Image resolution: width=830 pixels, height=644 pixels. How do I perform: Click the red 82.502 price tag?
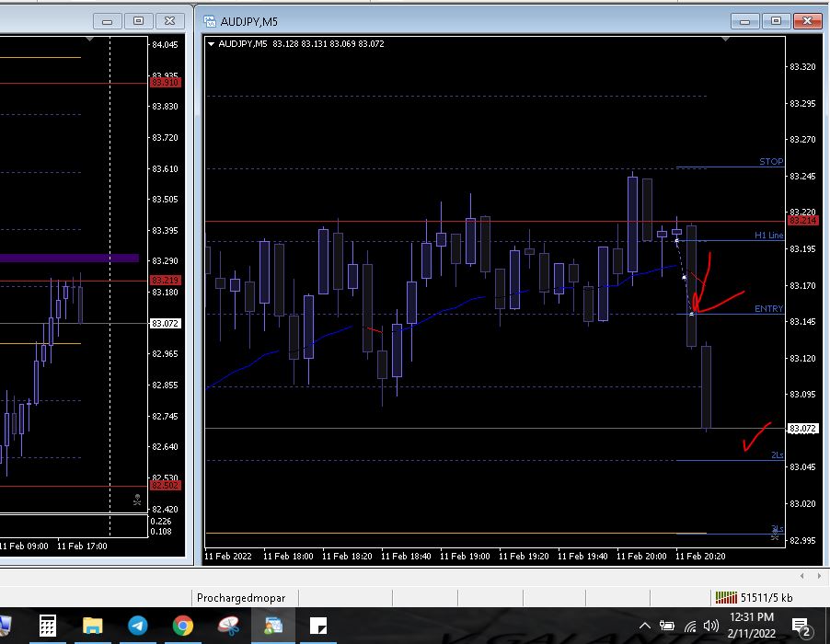coord(165,485)
